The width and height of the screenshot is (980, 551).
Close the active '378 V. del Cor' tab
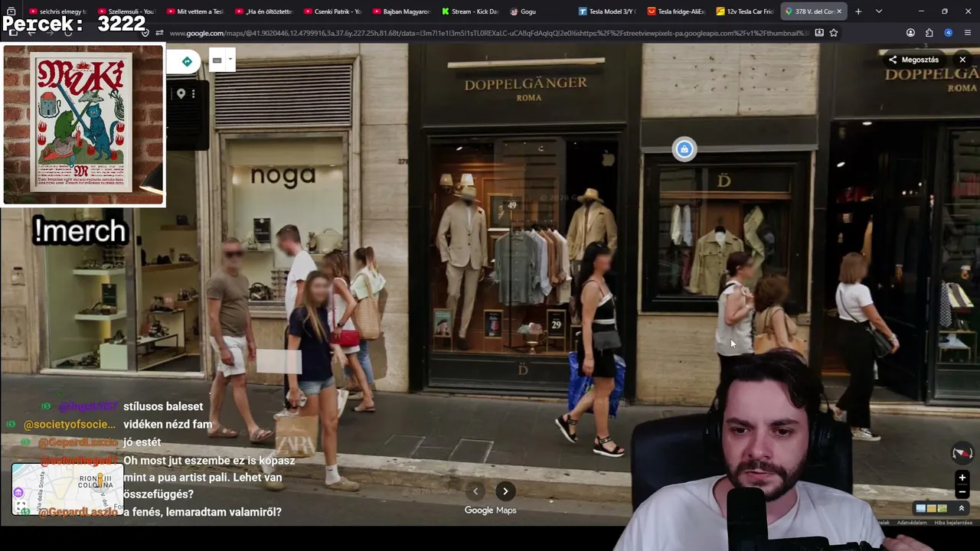click(x=839, y=11)
